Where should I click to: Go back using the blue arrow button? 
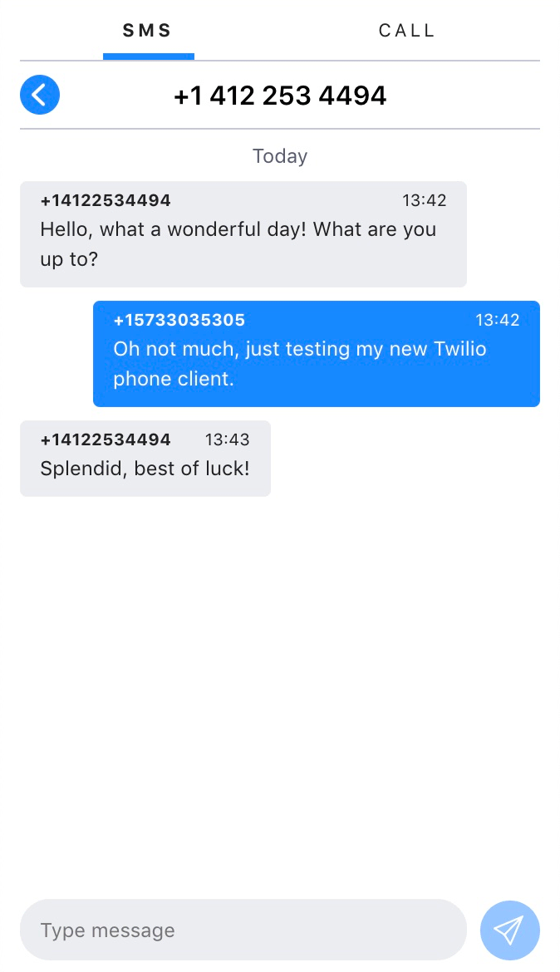[x=40, y=95]
